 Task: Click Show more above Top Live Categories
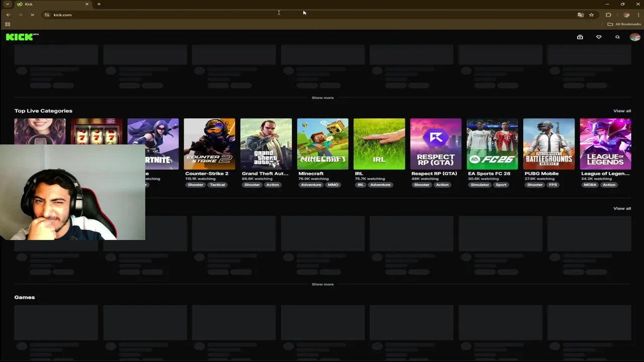click(323, 98)
